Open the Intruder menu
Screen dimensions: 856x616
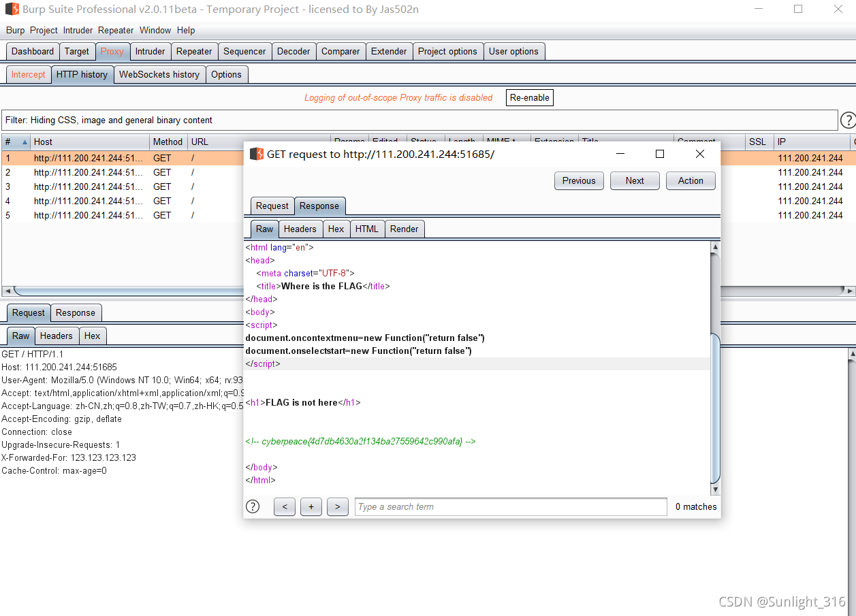click(78, 31)
